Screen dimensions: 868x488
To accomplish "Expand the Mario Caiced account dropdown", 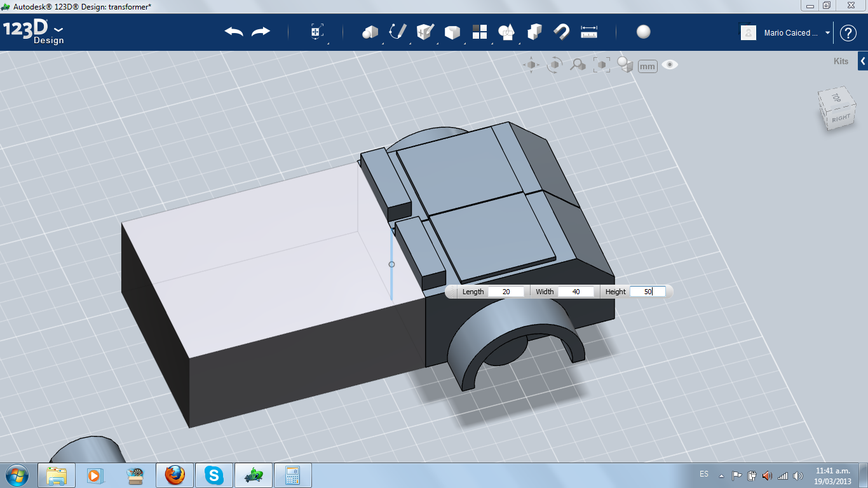I will 827,33.
